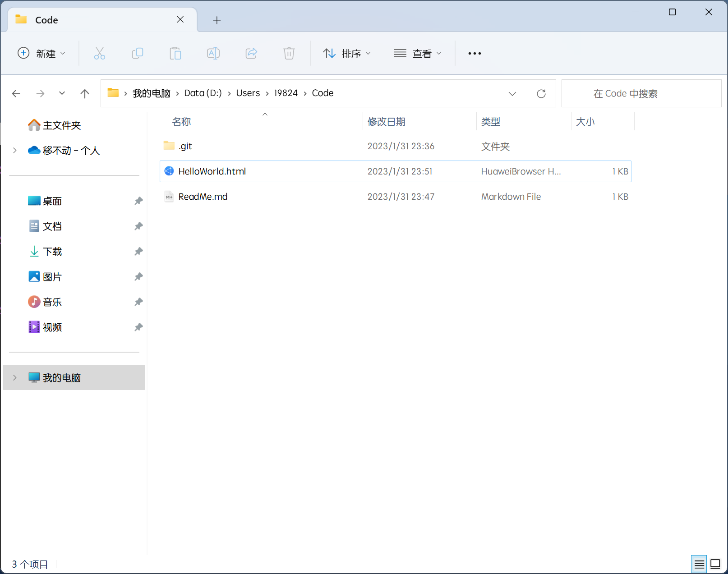Open 下载 in the sidebar
728x574 pixels.
click(52, 251)
